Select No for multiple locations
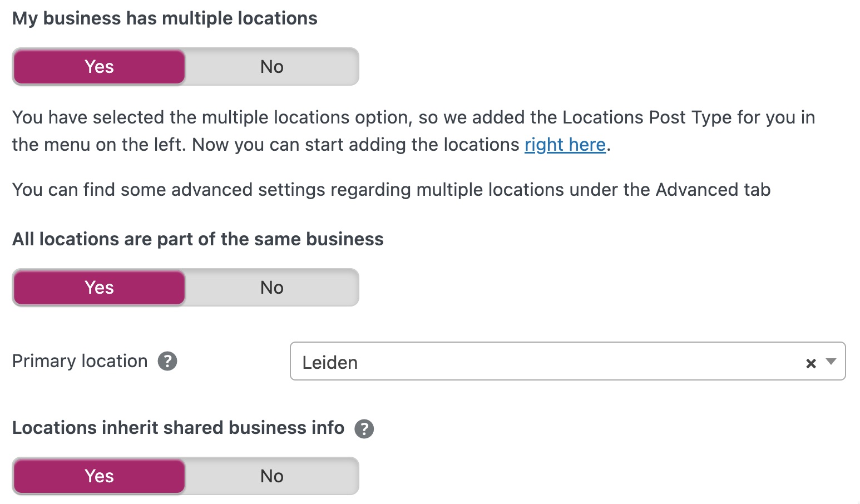This screenshot has height=504, width=860. coord(271,67)
